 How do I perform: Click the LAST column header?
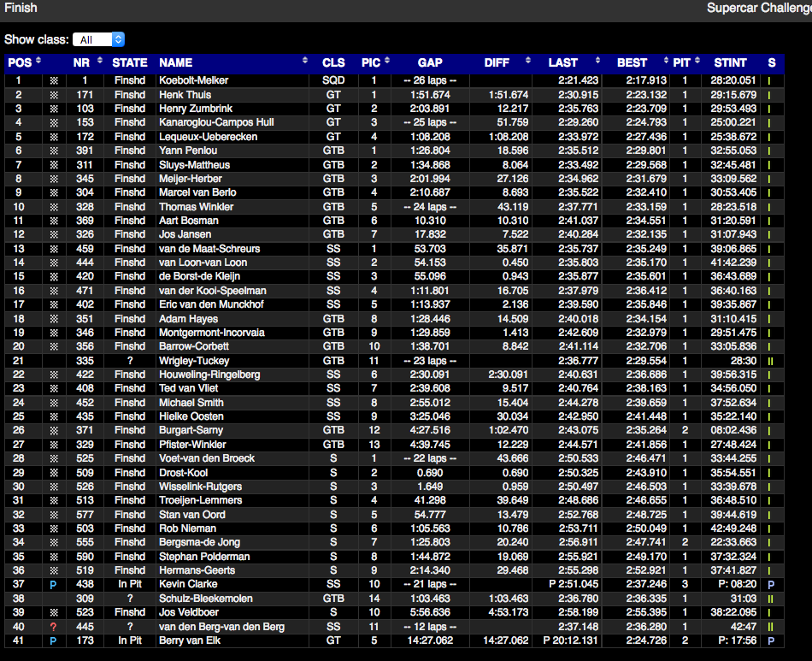tap(562, 62)
